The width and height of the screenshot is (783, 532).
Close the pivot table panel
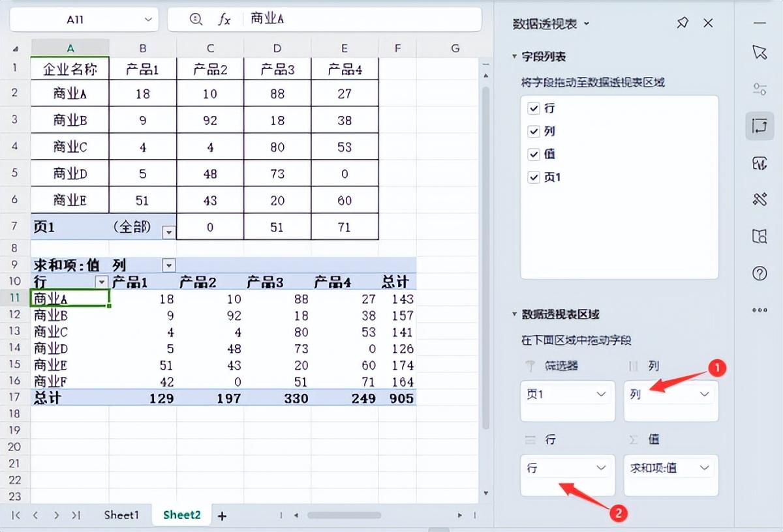(709, 23)
